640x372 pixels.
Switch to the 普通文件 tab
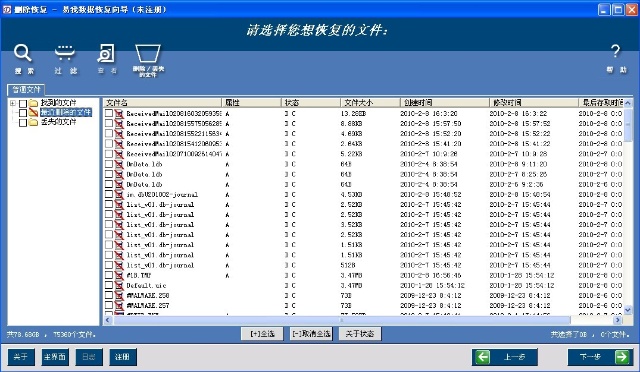point(26,89)
